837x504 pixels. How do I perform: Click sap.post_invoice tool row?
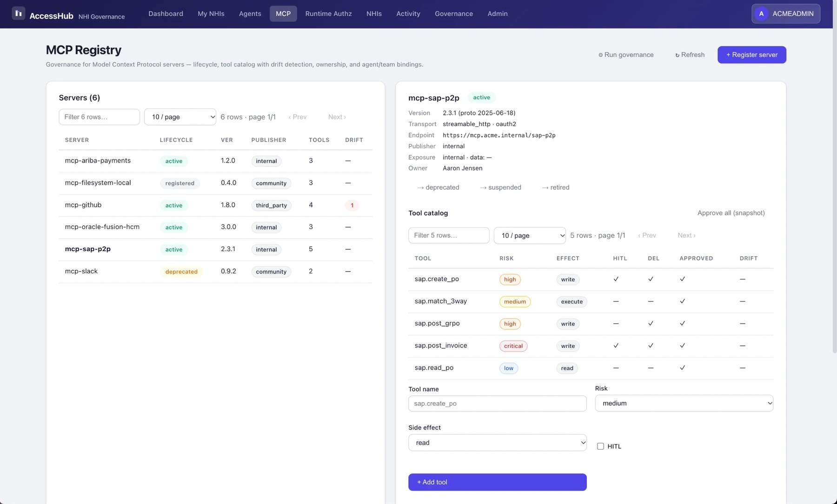[591, 346]
